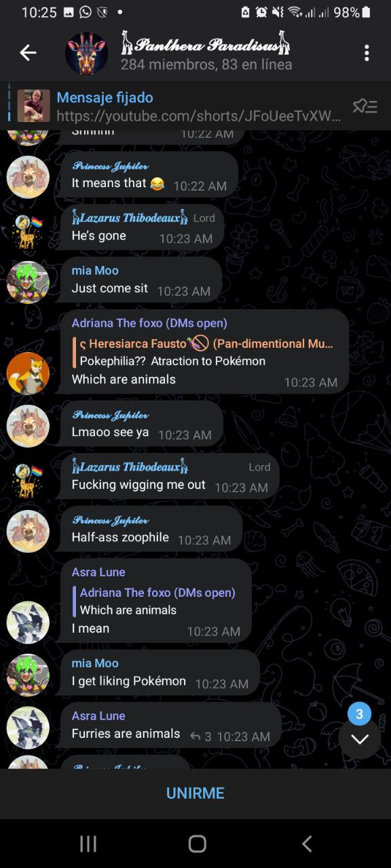Image resolution: width=391 pixels, height=868 pixels.
Task: Open the three-dot options menu
Action: [367, 53]
